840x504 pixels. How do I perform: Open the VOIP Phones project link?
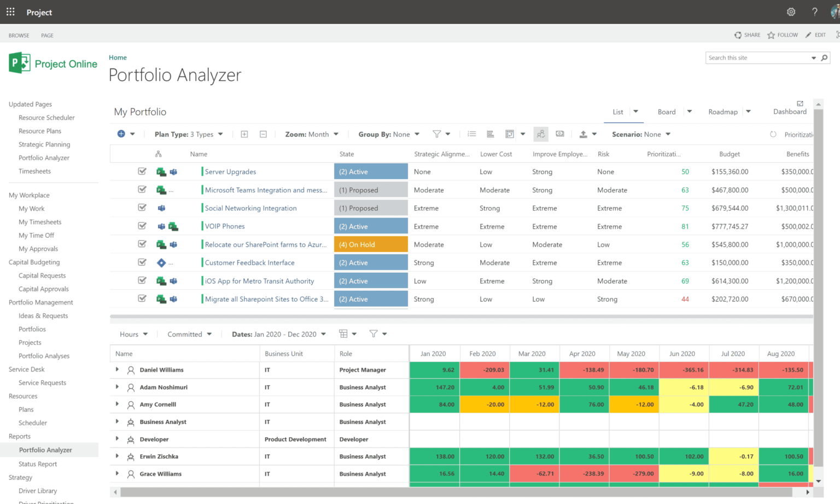click(x=225, y=226)
